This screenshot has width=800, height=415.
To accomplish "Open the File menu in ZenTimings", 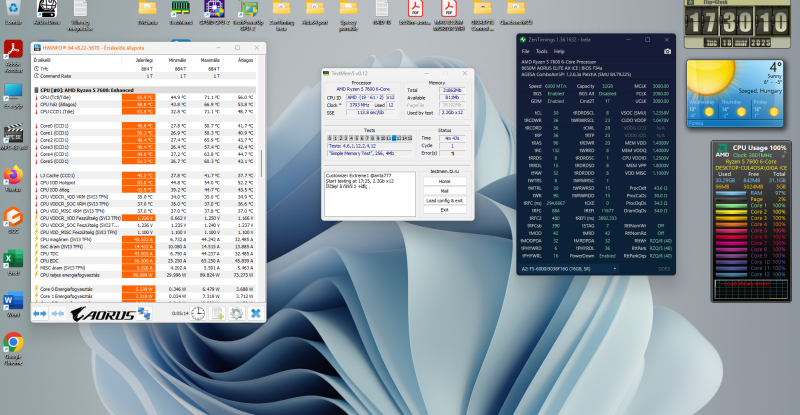I will coord(525,50).
